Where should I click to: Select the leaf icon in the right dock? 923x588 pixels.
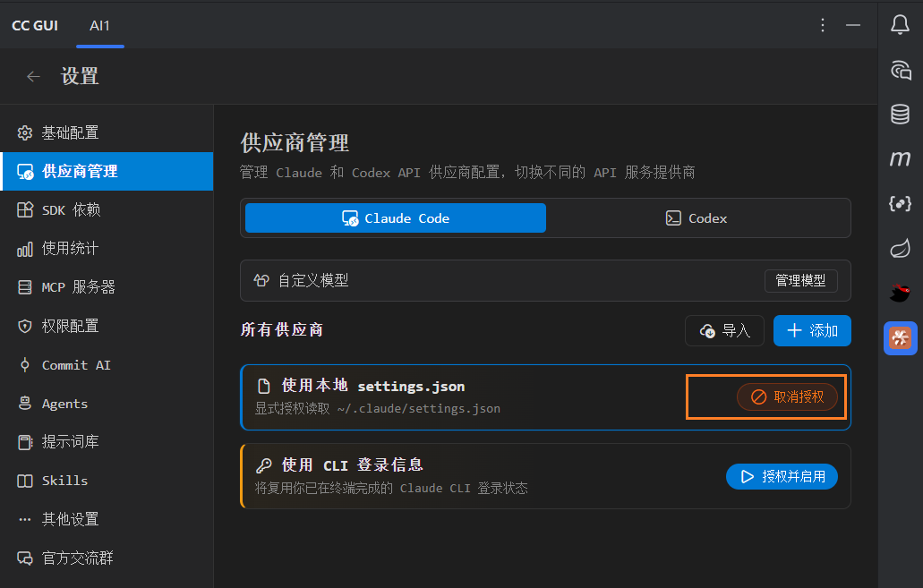coord(900,249)
